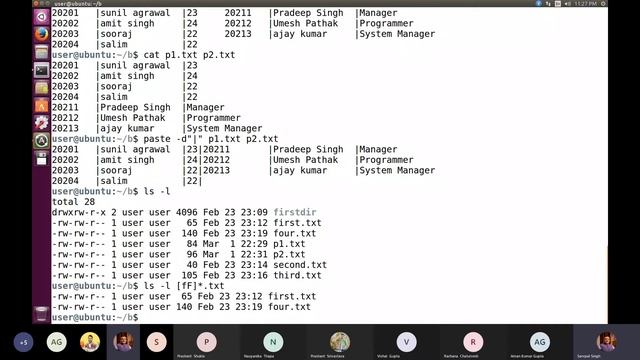Click 'Umesh Pathak' in the cat output
Screen dimensions: 640x360
[133, 118]
